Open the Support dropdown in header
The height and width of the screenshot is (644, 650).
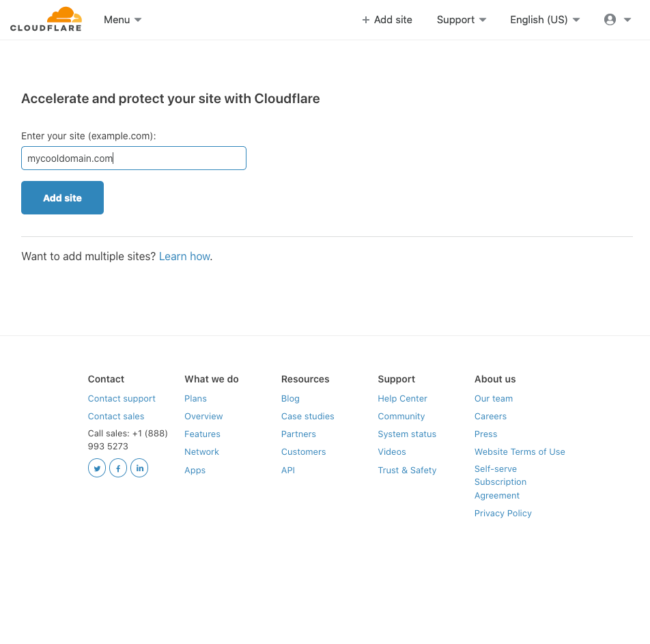point(462,20)
